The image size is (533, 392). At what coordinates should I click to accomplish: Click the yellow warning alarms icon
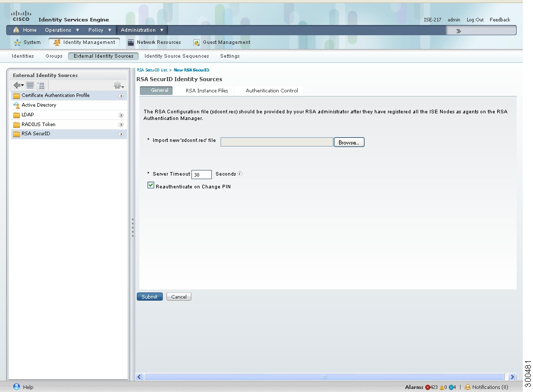442,387
